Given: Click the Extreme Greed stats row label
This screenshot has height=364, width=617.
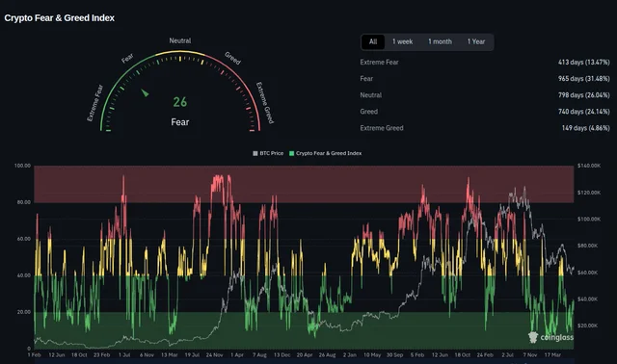Looking at the screenshot, I should (382, 128).
